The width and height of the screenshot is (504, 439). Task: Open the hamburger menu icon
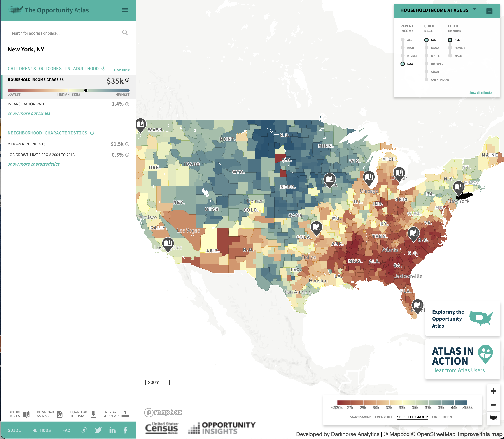(125, 10)
